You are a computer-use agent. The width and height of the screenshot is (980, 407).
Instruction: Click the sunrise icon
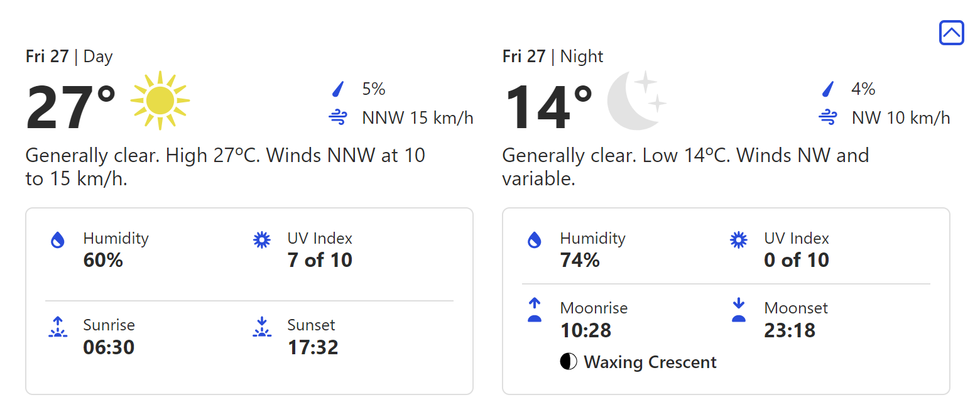coord(58,327)
